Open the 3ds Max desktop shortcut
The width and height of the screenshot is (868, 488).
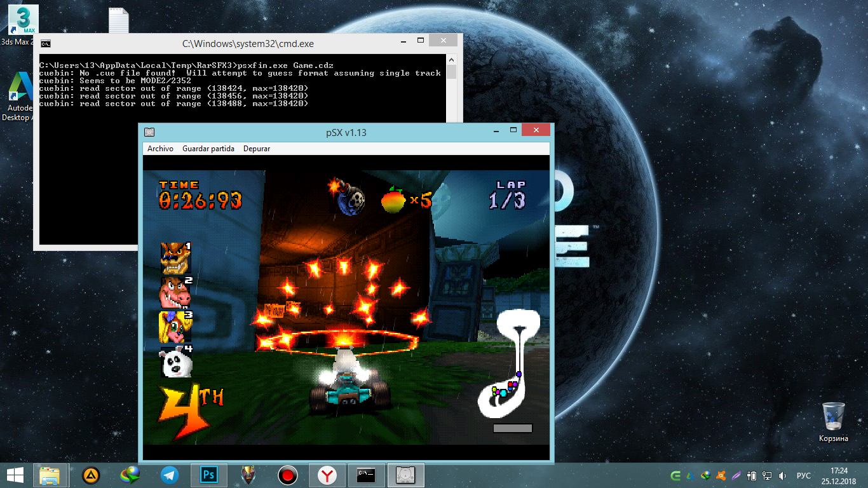24,25
